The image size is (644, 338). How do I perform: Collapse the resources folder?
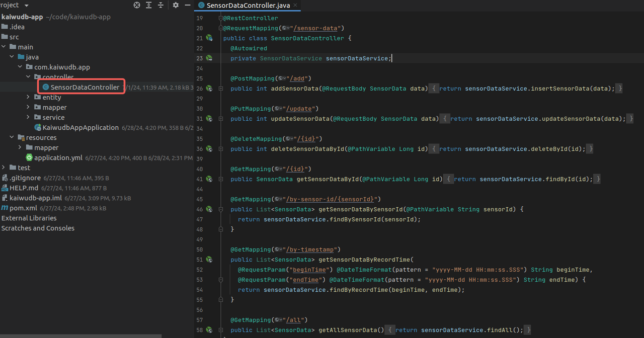[12, 137]
